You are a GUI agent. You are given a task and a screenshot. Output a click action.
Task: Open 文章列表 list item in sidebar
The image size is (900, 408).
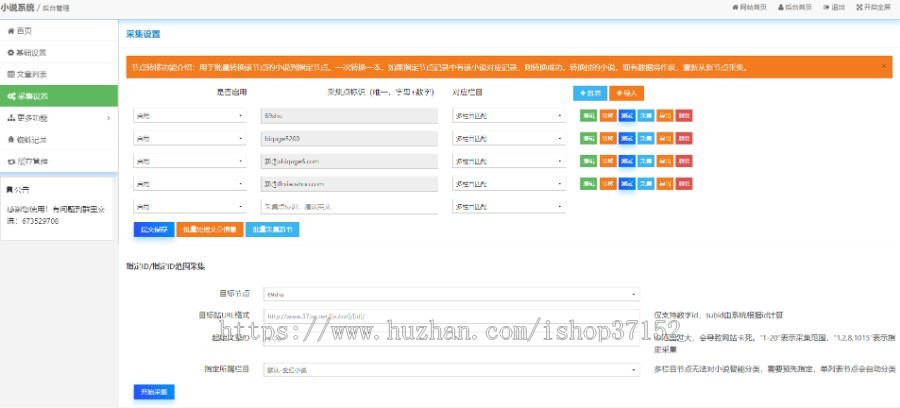[x=59, y=74]
